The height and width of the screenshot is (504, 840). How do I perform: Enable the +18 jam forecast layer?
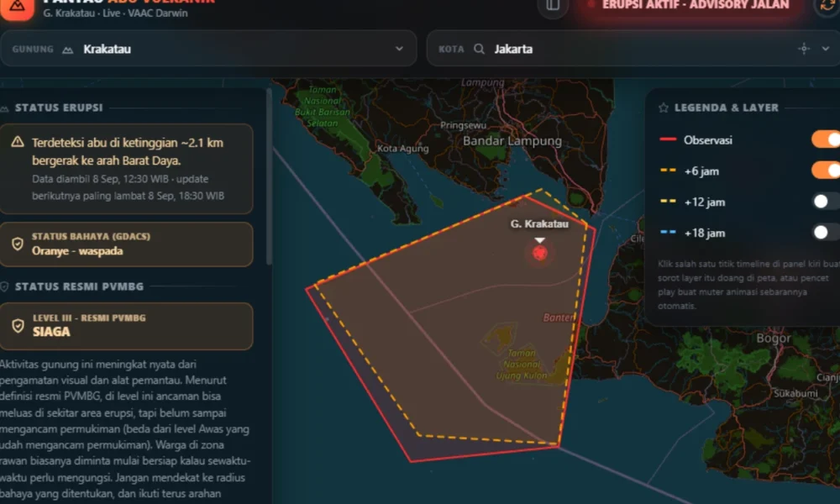click(826, 233)
